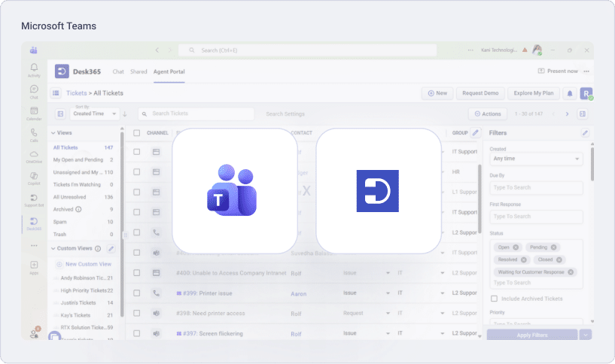Go back with the left arrow
615x364 pixels.
(157, 50)
